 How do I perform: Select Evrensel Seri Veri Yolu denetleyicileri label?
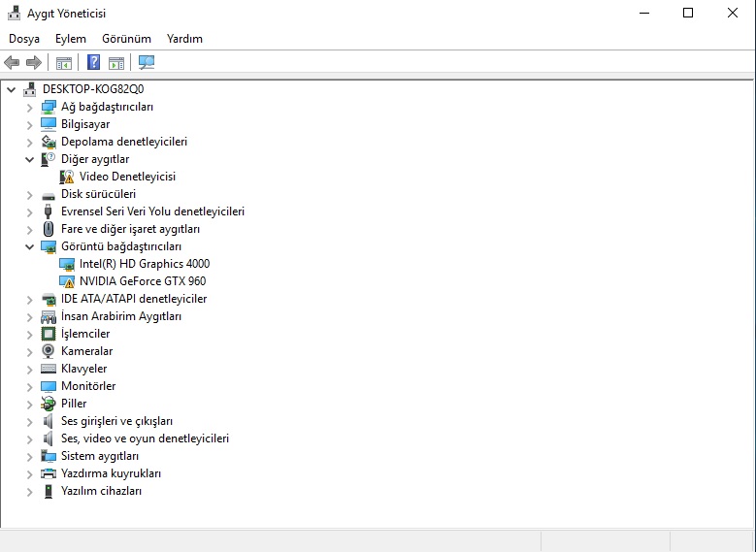point(152,211)
